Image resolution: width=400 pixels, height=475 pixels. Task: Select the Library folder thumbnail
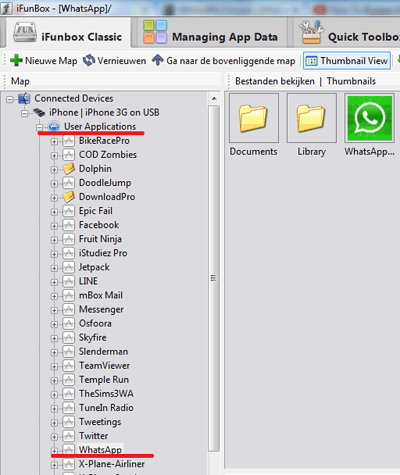(x=312, y=118)
